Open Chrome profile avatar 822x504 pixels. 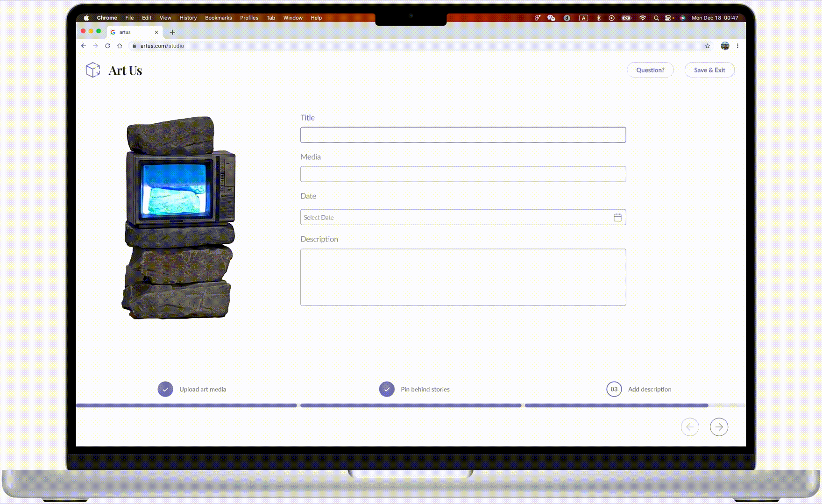point(725,46)
